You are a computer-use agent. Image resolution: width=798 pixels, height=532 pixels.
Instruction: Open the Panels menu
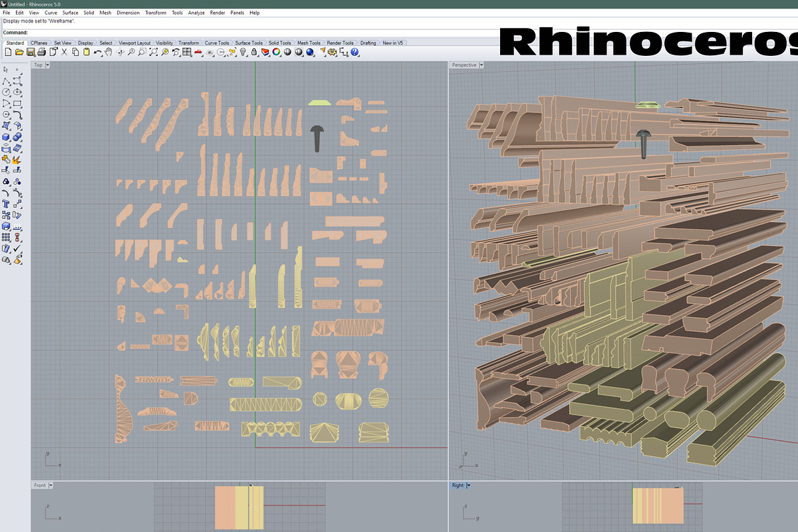237,13
